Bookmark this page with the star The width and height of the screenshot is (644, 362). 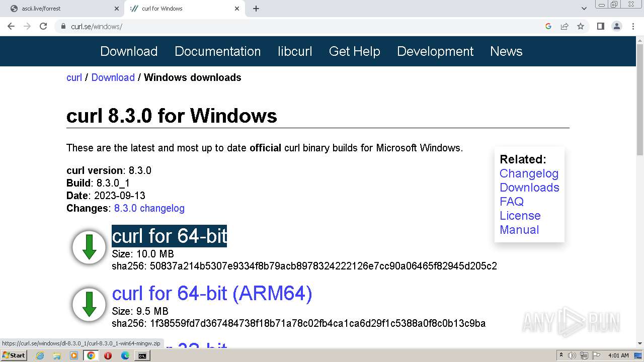[x=581, y=26]
